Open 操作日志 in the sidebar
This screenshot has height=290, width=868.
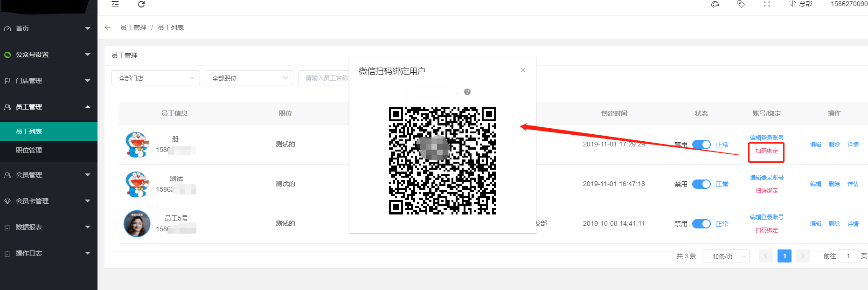tap(49, 253)
